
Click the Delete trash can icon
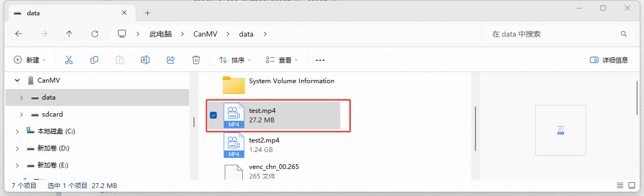click(x=196, y=60)
